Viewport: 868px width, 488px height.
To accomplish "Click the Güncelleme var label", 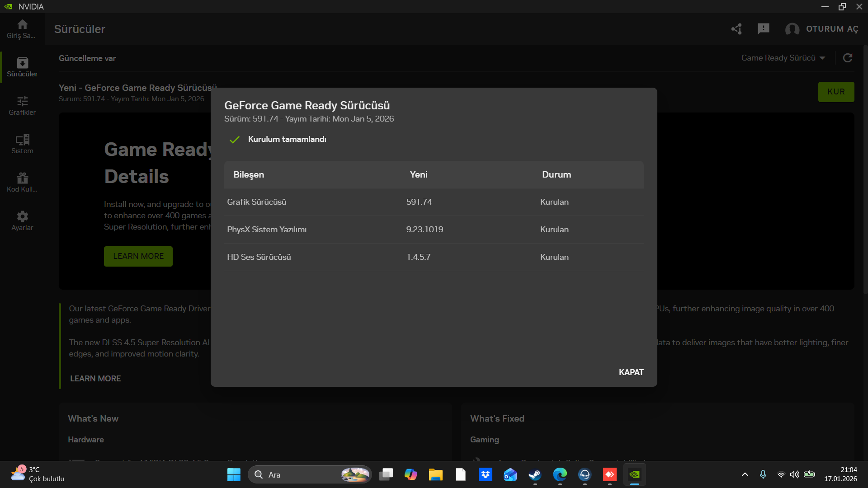I will [87, 58].
